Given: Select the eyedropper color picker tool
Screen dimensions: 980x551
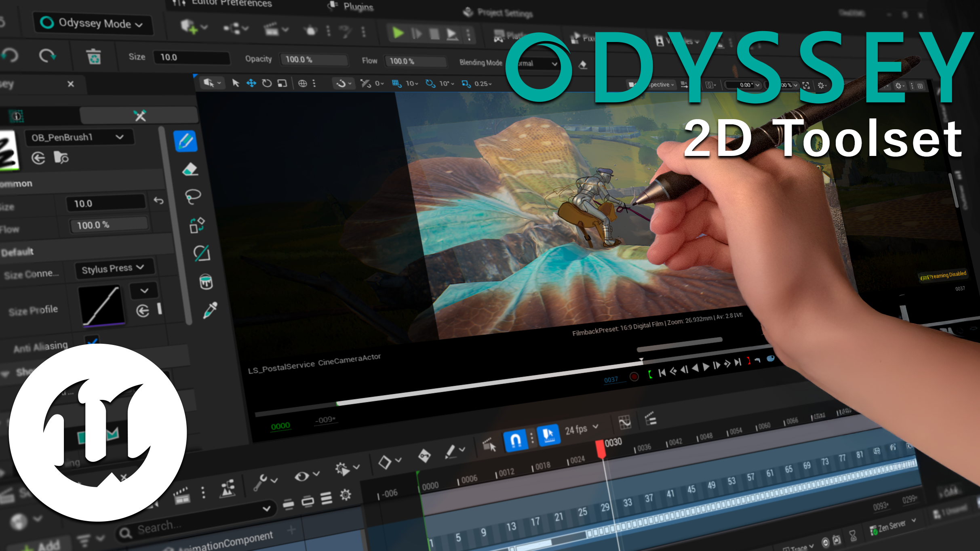Looking at the screenshot, I should [210, 310].
